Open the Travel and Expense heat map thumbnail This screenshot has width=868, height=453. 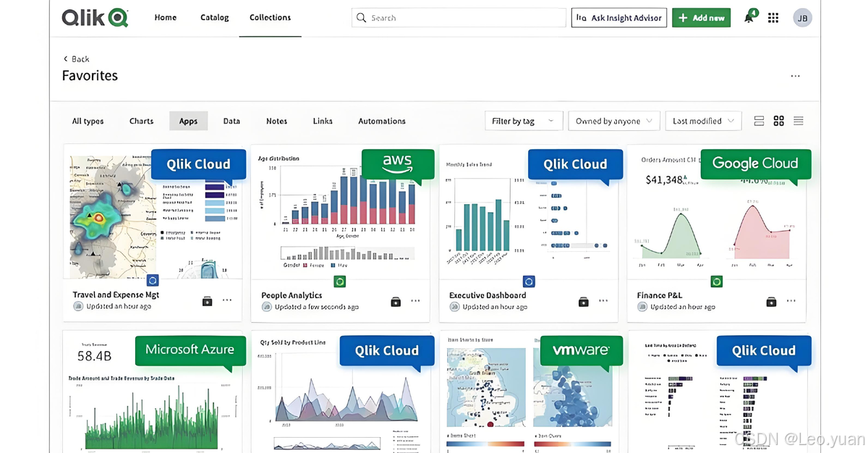[153, 211]
